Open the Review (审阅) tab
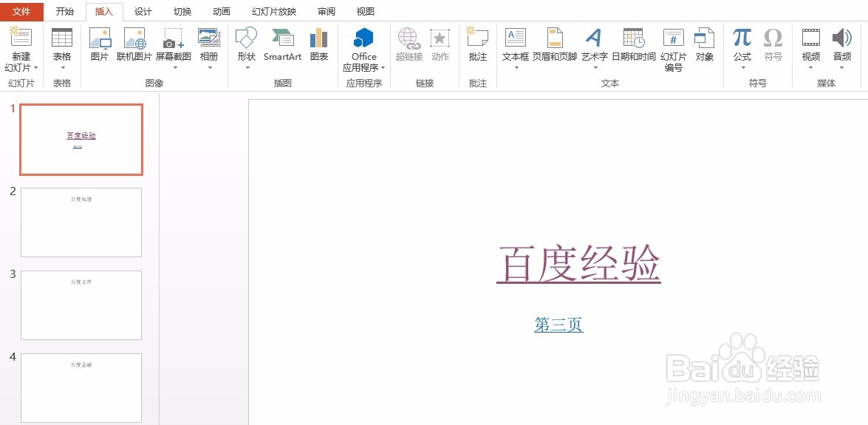Viewport: 868px width, 425px height. point(327,12)
